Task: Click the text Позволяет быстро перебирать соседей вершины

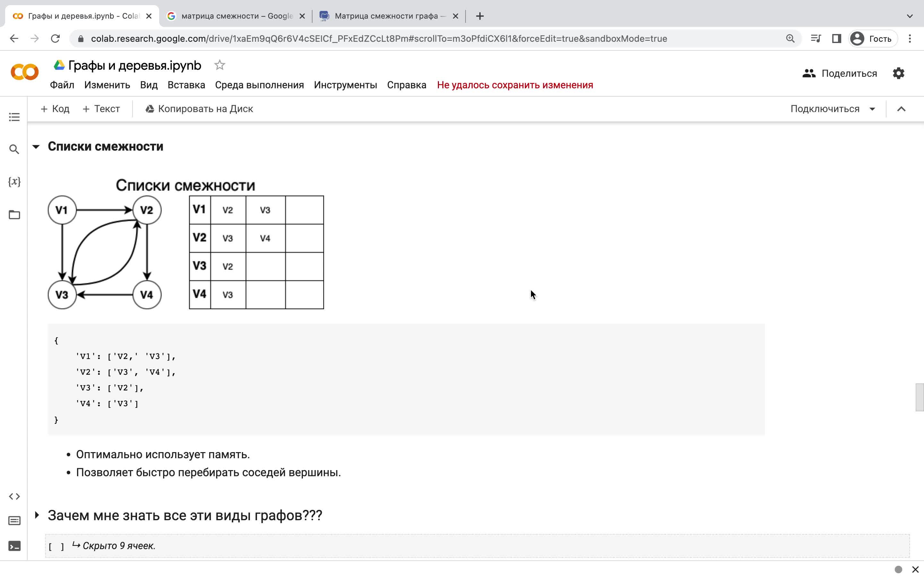Action: 208,472
